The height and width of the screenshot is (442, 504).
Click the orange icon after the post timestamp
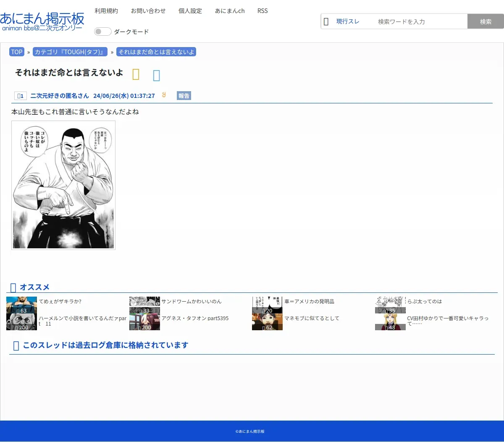164,95
